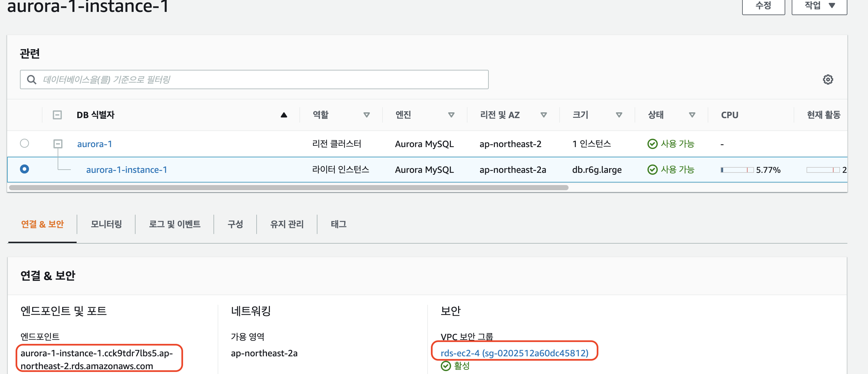Open the 구성 tab
The width and height of the screenshot is (868, 374).
[x=235, y=224]
